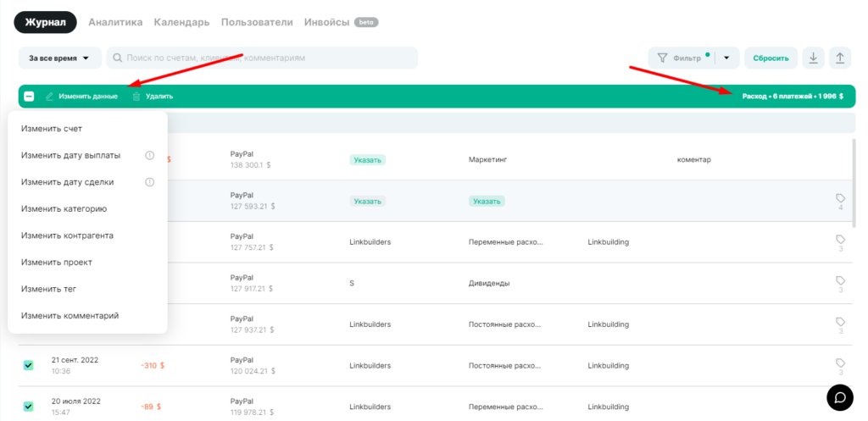Click the -310 $ amount
The image size is (868, 421).
pyautogui.click(x=153, y=366)
